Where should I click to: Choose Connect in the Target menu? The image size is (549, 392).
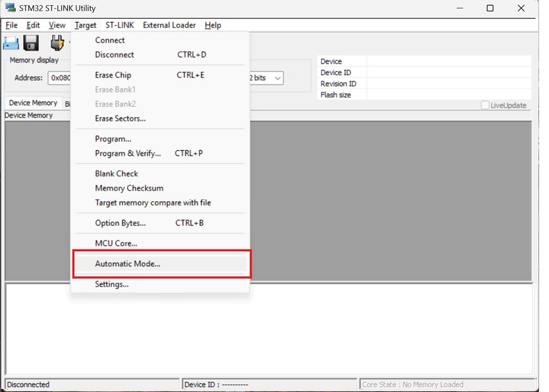click(x=110, y=40)
